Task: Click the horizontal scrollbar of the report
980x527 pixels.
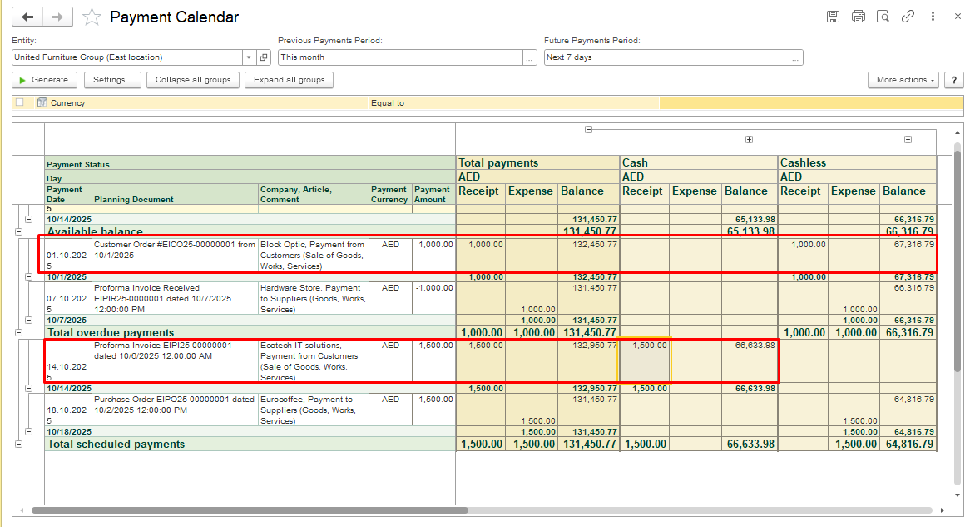Action: [x=250, y=510]
